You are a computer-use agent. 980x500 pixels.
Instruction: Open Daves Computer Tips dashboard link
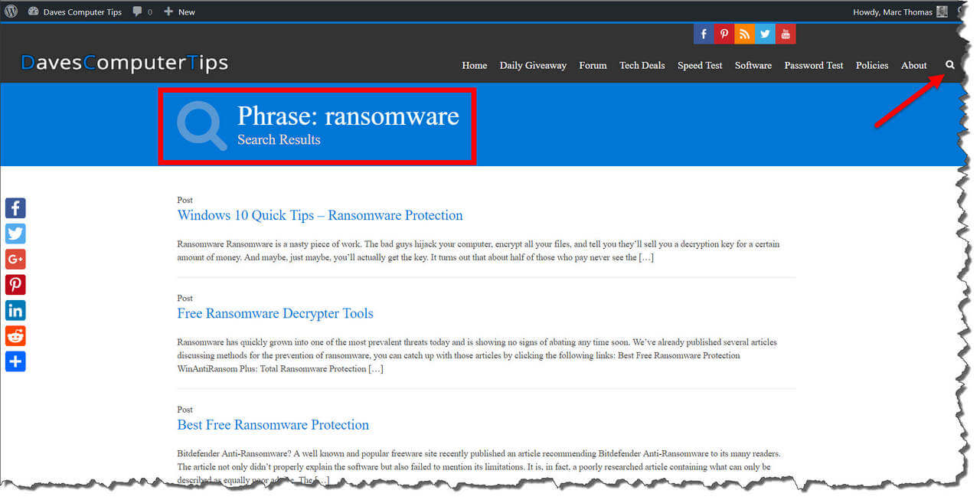coord(75,11)
